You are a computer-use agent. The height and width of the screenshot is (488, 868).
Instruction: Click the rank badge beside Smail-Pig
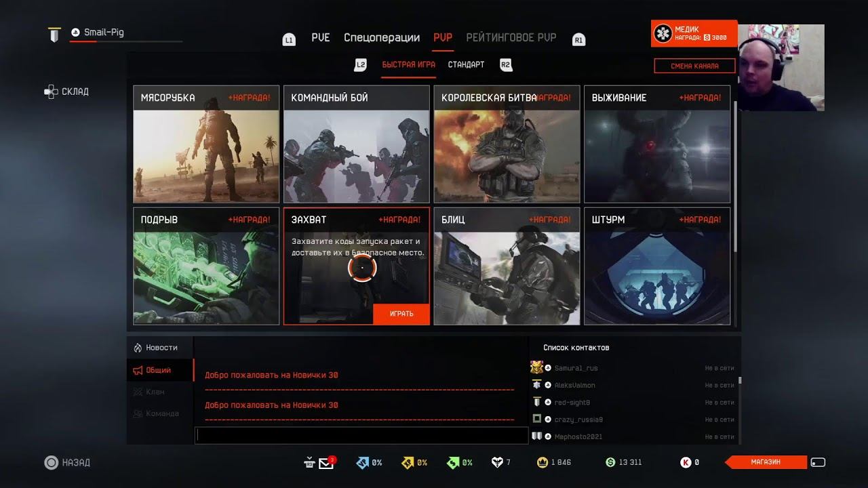click(55, 34)
